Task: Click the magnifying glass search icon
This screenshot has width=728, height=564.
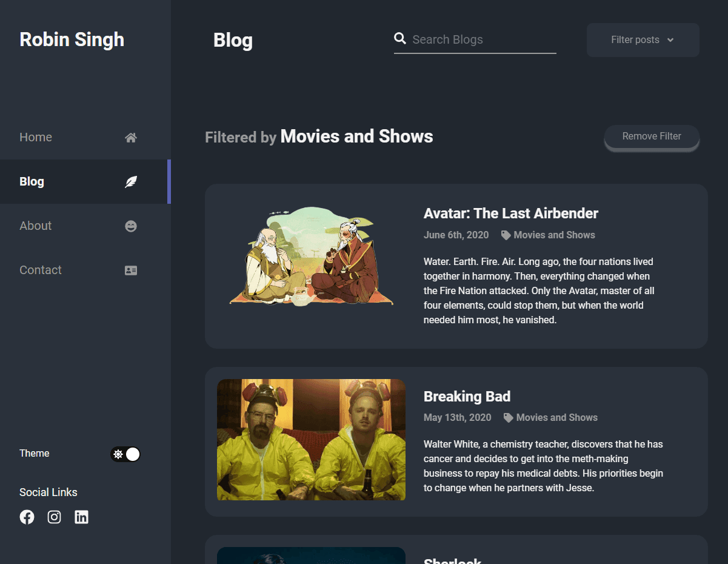Action: 400,38
